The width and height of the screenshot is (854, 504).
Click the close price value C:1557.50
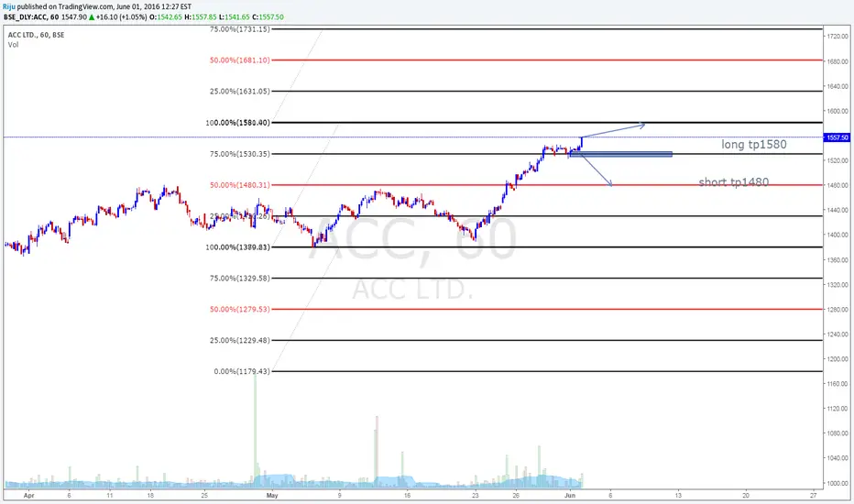coord(268,16)
